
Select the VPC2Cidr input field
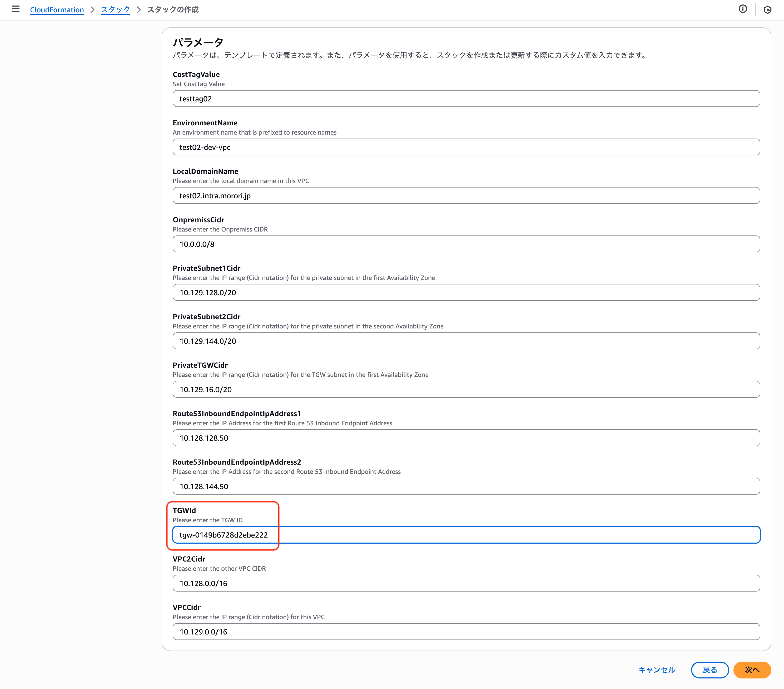click(x=466, y=583)
